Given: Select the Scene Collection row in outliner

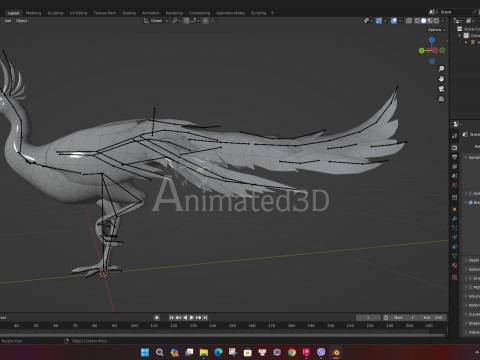Looking at the screenshot, I should pyautogui.click(x=469, y=29).
